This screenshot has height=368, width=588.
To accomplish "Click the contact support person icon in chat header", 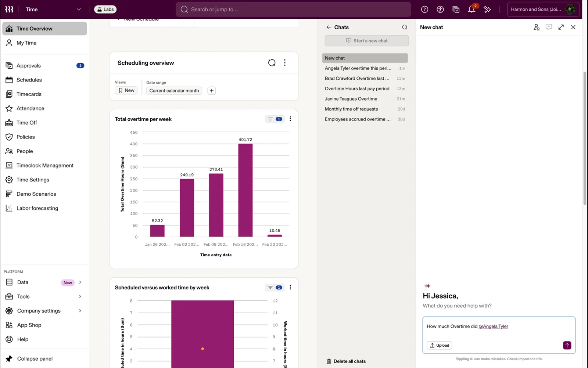I will tap(537, 27).
